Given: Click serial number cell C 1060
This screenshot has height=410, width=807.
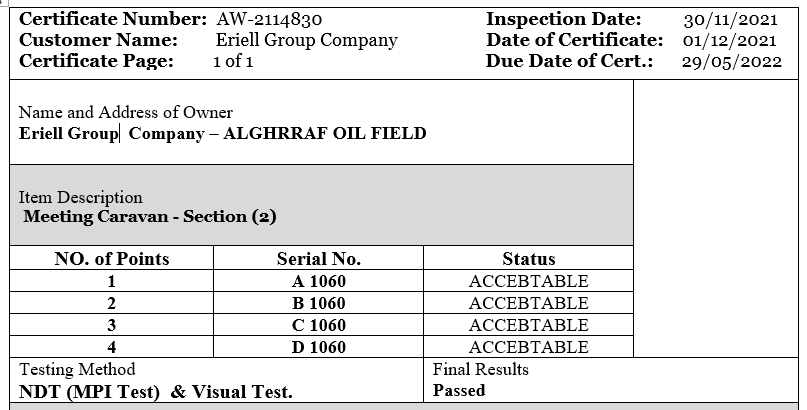Looking at the screenshot, I should tap(319, 325).
